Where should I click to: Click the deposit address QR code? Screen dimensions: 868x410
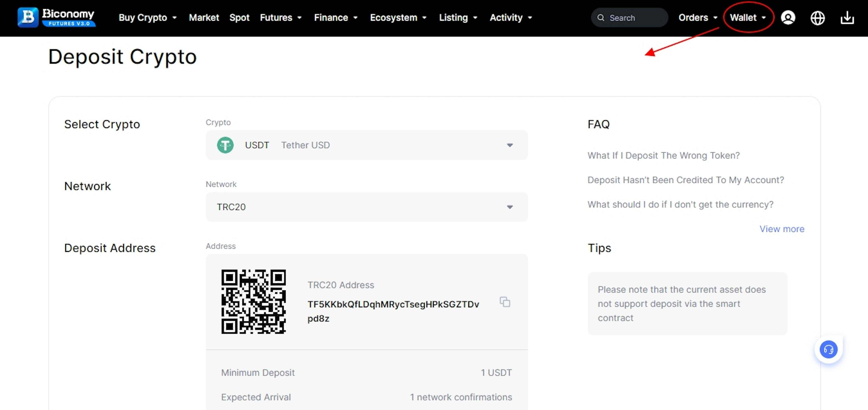253,301
